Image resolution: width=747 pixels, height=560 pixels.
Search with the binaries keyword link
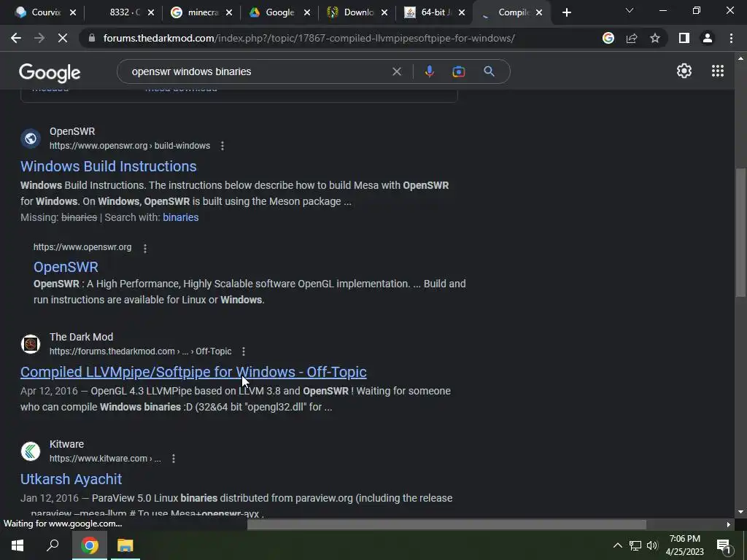click(181, 217)
